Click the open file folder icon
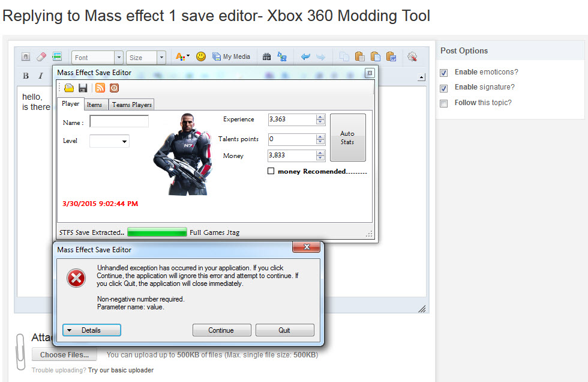Viewport: 588px width, 382px height. [x=69, y=88]
